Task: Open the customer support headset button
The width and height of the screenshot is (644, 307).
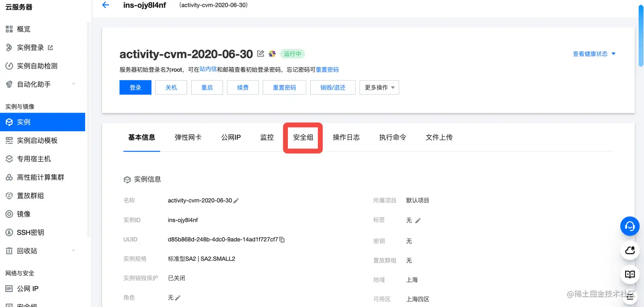Action: click(630, 226)
